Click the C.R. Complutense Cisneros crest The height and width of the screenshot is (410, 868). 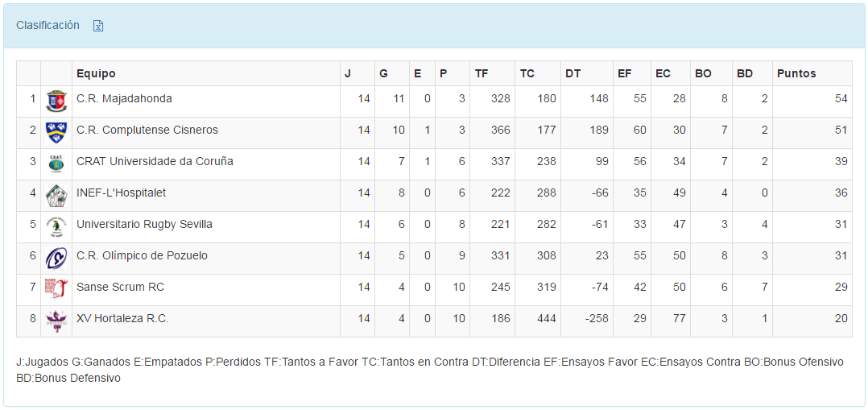pyautogui.click(x=56, y=132)
